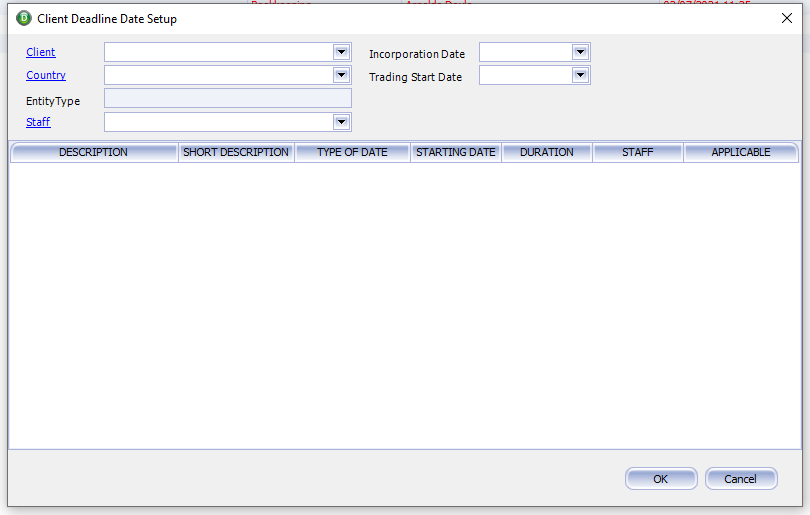The width and height of the screenshot is (810, 515).
Task: Sort by the SHORT DESCRIPTION column header
Action: 236,152
